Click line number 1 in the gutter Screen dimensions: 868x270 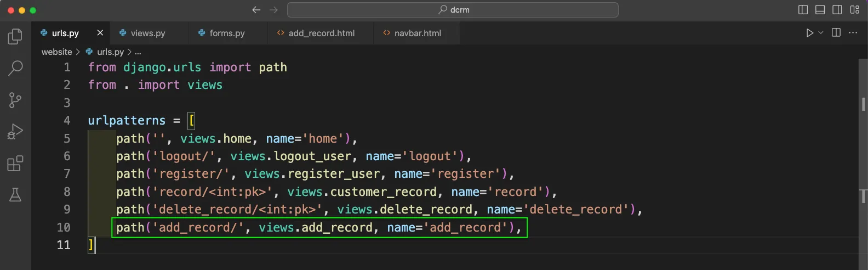(67, 67)
